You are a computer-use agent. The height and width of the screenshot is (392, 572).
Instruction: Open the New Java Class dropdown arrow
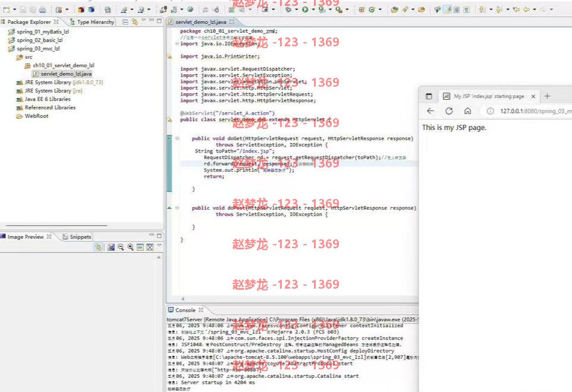coord(380,10)
